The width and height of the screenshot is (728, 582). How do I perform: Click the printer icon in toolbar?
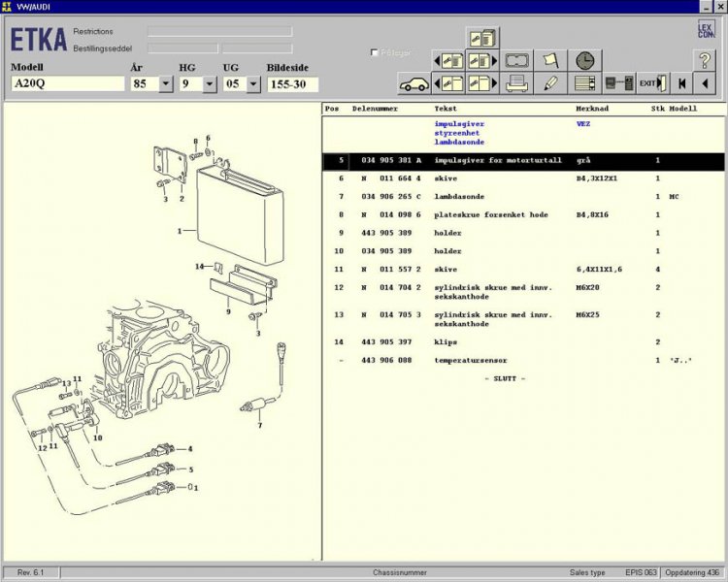point(517,83)
